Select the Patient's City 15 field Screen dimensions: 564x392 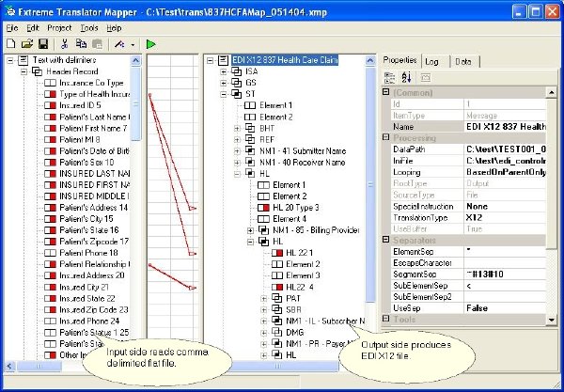(86, 219)
